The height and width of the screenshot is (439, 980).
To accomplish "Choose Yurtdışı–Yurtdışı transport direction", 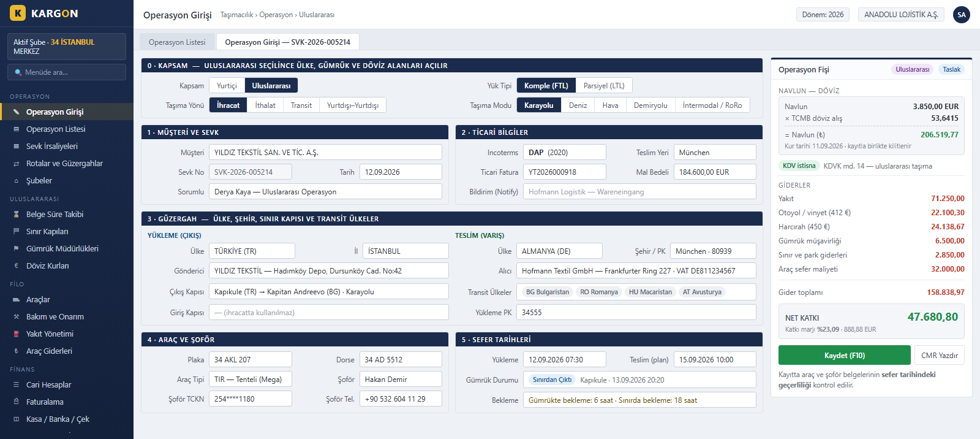I will pos(353,105).
